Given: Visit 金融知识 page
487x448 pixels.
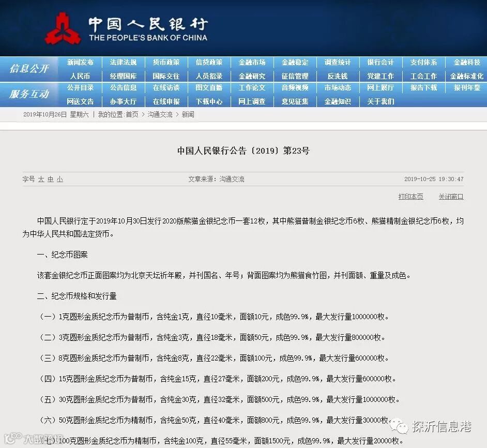Looking at the screenshot, I should point(338,101).
